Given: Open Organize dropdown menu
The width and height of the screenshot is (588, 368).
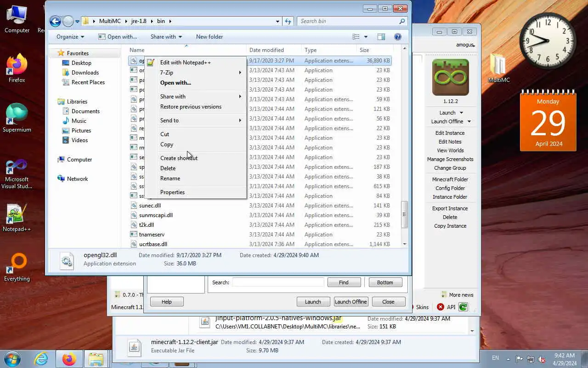Looking at the screenshot, I should coord(70,37).
